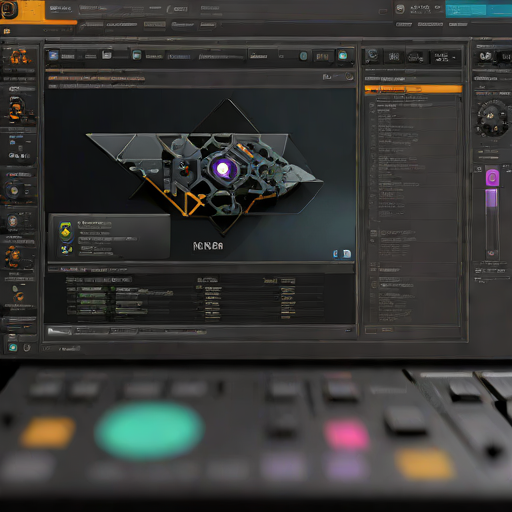Click the rounded square icon in the top bar

pos(400,9)
